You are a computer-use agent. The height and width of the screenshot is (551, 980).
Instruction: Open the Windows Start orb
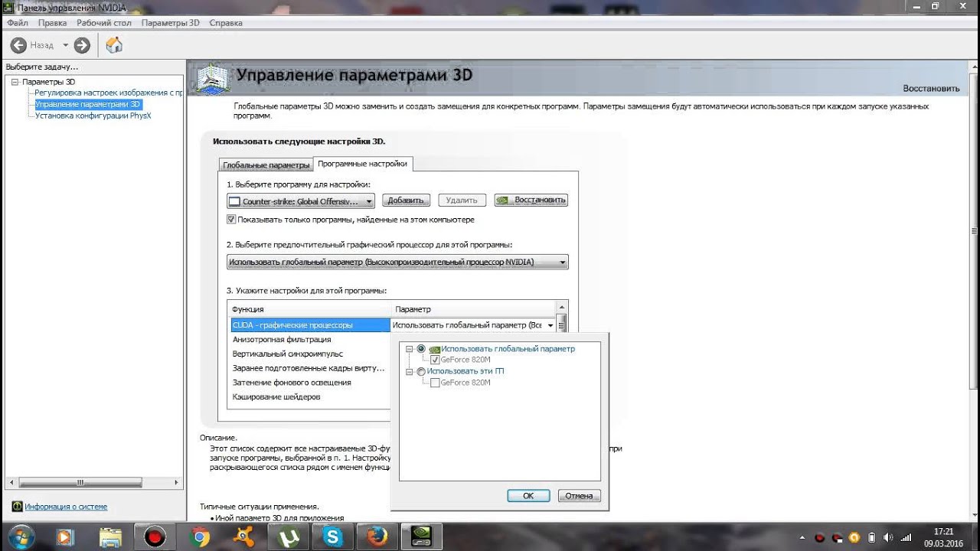[x=21, y=537]
